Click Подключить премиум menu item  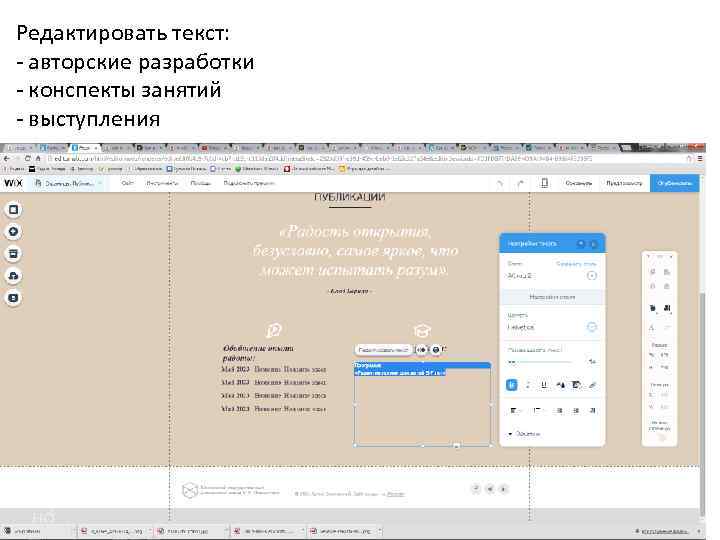tap(249, 183)
